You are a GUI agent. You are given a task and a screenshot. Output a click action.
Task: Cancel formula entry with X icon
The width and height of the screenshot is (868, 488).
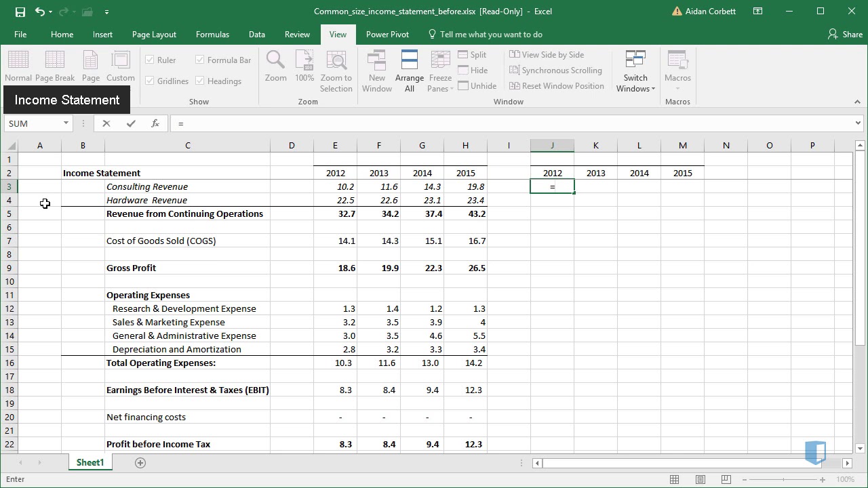pos(106,123)
